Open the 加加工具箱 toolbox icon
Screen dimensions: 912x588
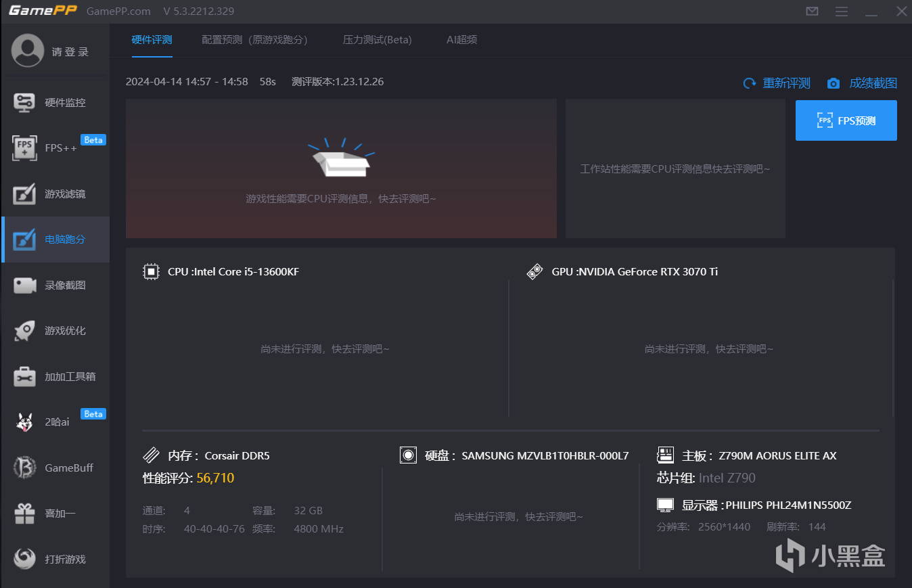tap(25, 377)
